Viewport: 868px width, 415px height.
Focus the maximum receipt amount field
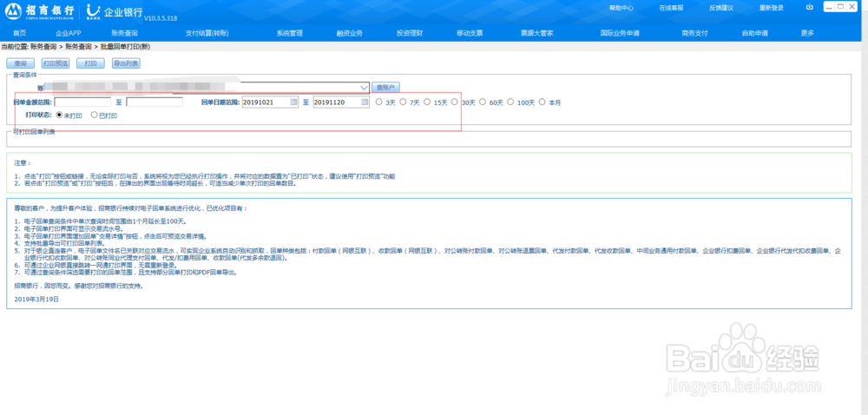point(155,102)
